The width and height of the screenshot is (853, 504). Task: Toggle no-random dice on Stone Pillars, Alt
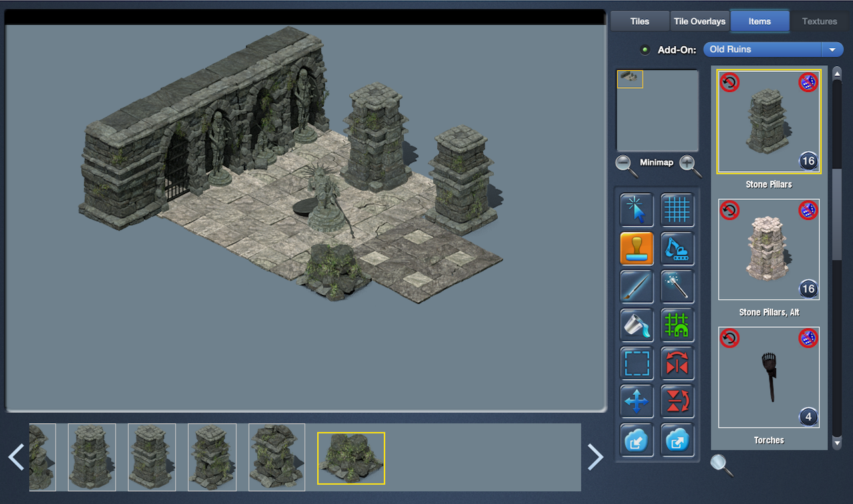coord(808,210)
